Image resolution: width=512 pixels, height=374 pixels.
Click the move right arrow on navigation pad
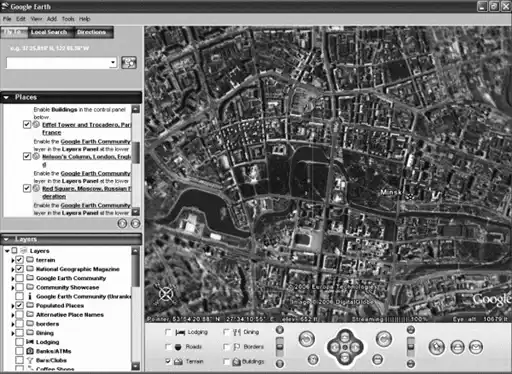tap(356, 347)
